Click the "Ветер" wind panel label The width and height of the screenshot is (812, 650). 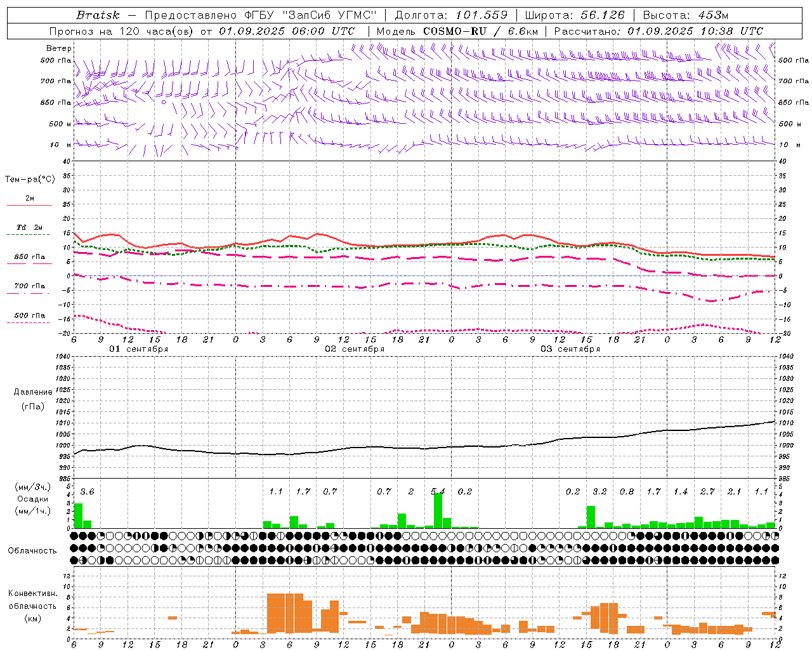pos(59,48)
